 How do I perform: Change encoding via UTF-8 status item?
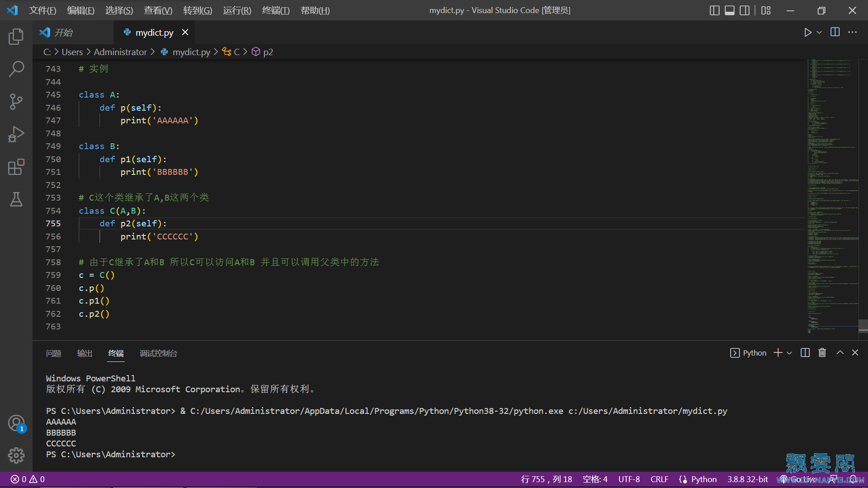629,479
